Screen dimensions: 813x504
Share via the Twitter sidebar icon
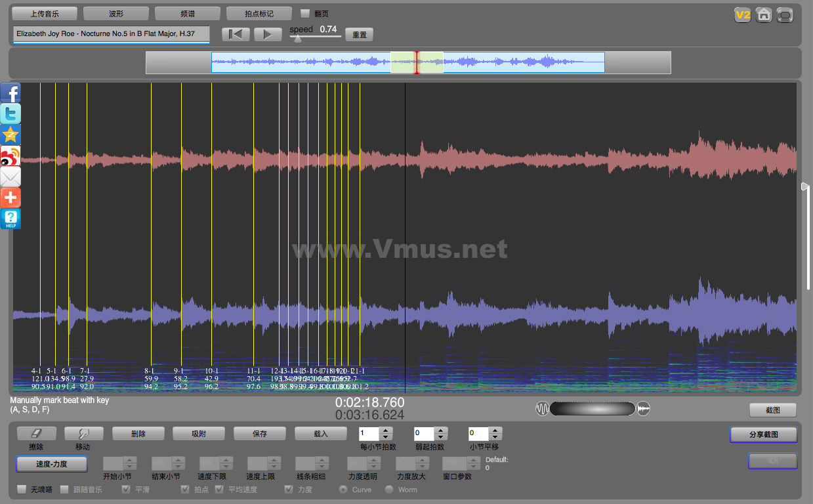[x=10, y=114]
